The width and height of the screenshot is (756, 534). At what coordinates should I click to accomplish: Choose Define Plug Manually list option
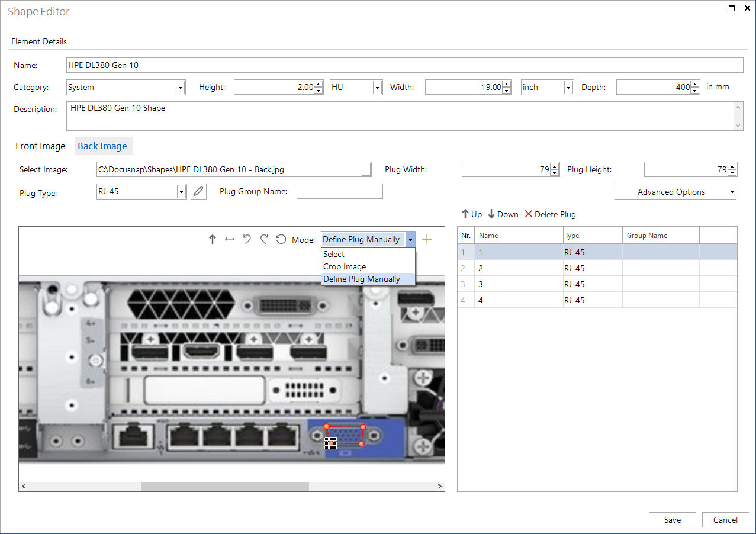pyautogui.click(x=368, y=279)
